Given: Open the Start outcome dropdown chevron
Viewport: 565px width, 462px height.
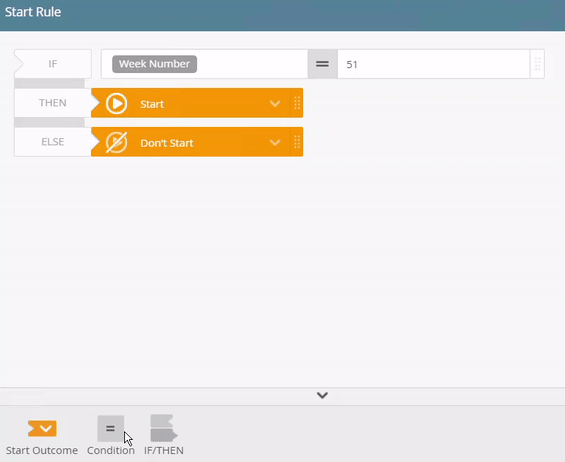Looking at the screenshot, I should tap(275, 104).
